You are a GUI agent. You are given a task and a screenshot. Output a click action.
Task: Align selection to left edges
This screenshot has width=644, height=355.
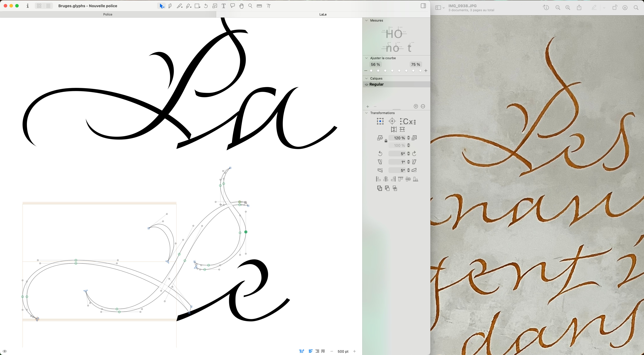(x=378, y=179)
